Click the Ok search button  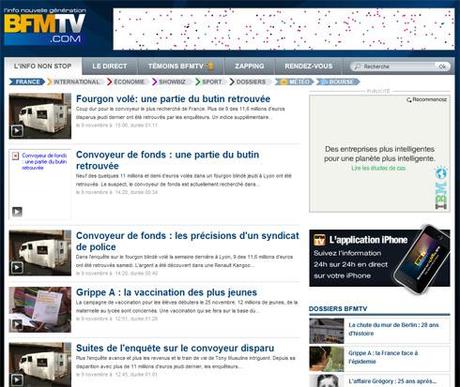coord(442,67)
